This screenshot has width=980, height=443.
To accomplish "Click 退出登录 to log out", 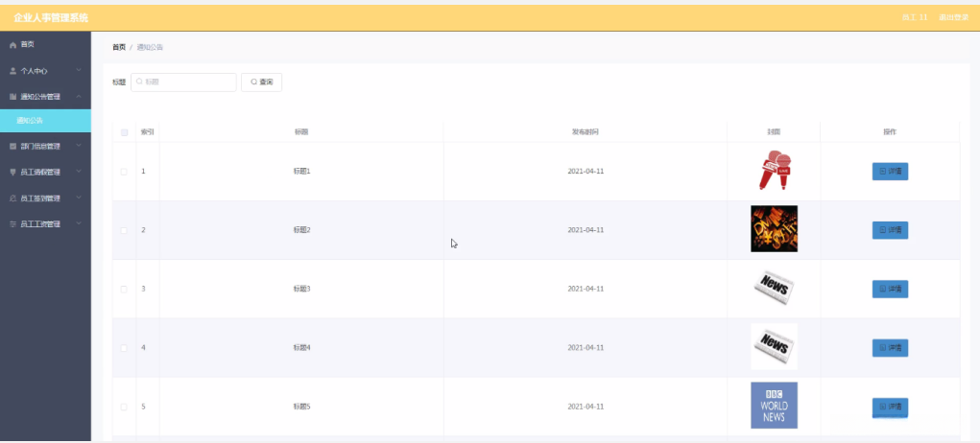I will pos(952,17).
